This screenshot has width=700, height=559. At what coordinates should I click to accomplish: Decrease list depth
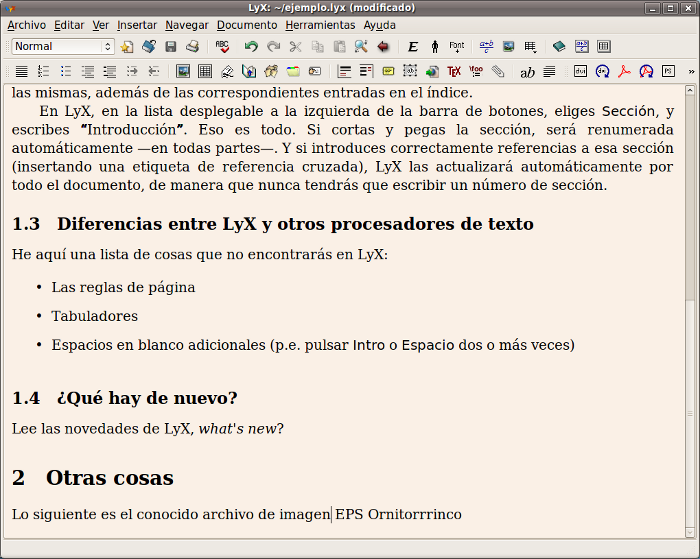point(154,71)
